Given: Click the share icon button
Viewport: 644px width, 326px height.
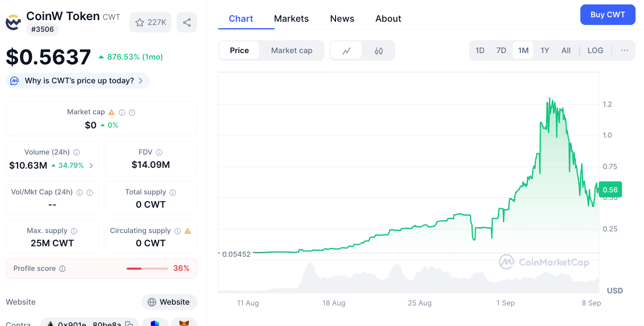Looking at the screenshot, I should click(x=187, y=23).
